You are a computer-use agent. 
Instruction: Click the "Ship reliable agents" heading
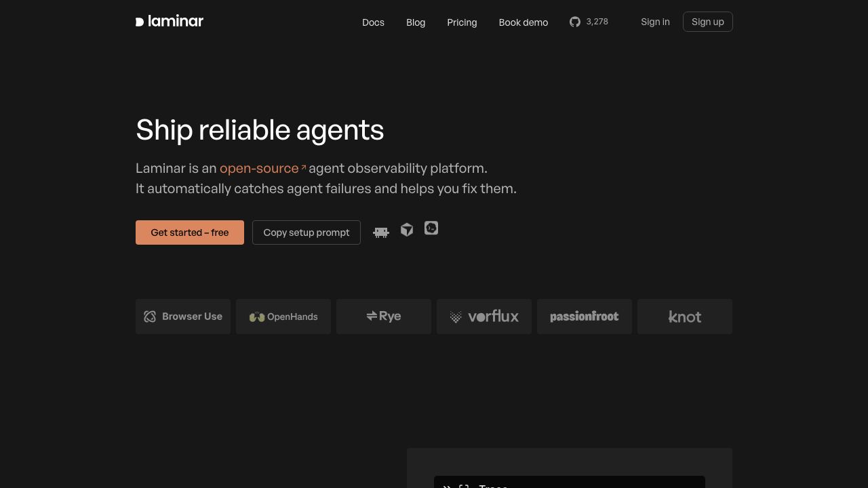tap(260, 129)
